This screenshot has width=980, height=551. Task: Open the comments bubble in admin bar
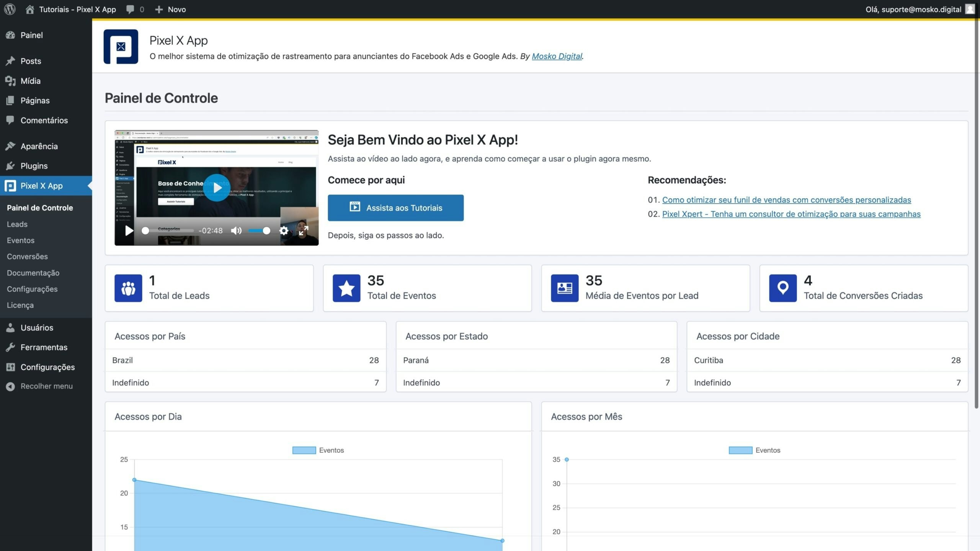pos(130,9)
